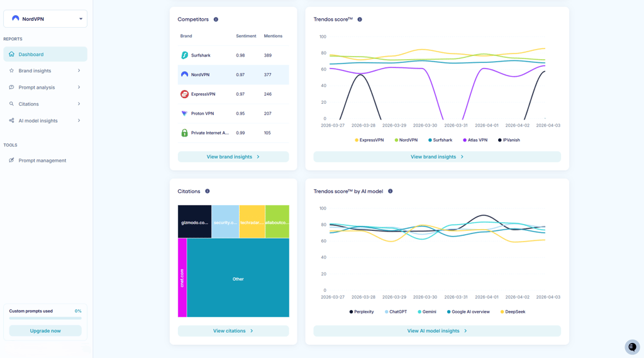
Task: Select NordVPN mentions value 377
Action: tap(268, 75)
